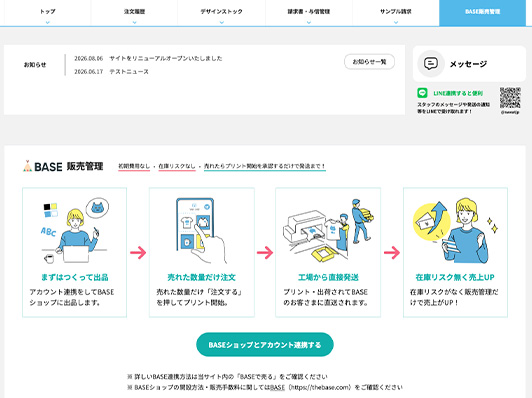Click the color palette squares icon
Viewport: 532px width, 398px height.
tap(51, 210)
